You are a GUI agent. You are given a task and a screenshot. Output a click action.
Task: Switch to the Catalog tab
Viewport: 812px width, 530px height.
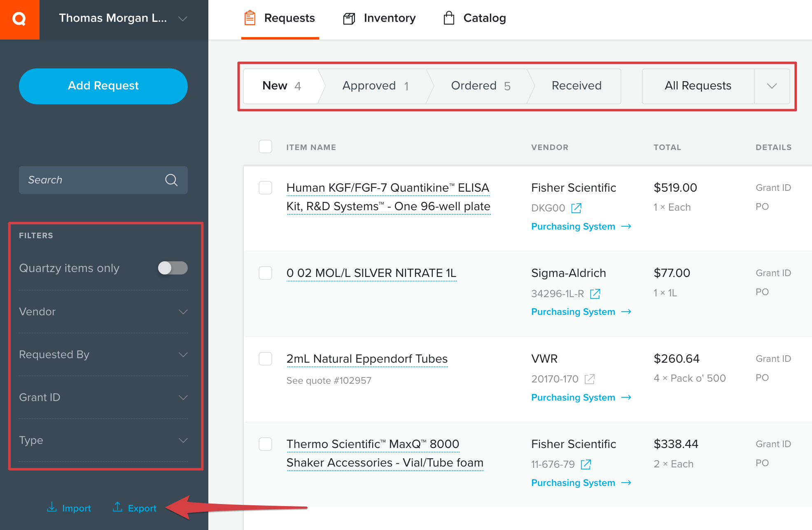tap(474, 19)
